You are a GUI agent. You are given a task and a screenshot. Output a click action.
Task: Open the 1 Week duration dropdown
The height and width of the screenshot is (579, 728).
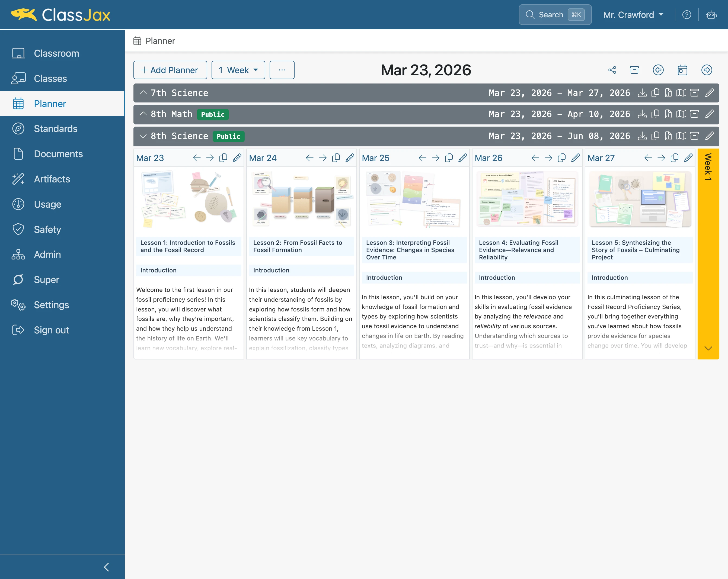(x=238, y=70)
